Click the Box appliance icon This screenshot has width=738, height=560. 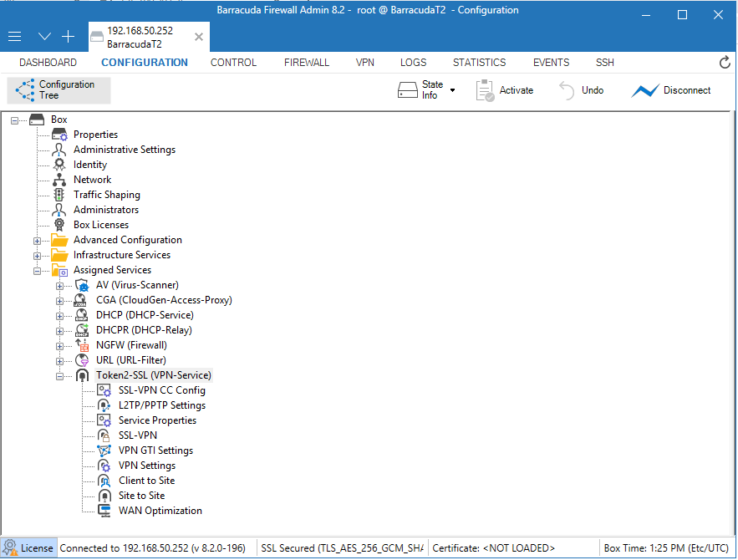click(x=37, y=120)
